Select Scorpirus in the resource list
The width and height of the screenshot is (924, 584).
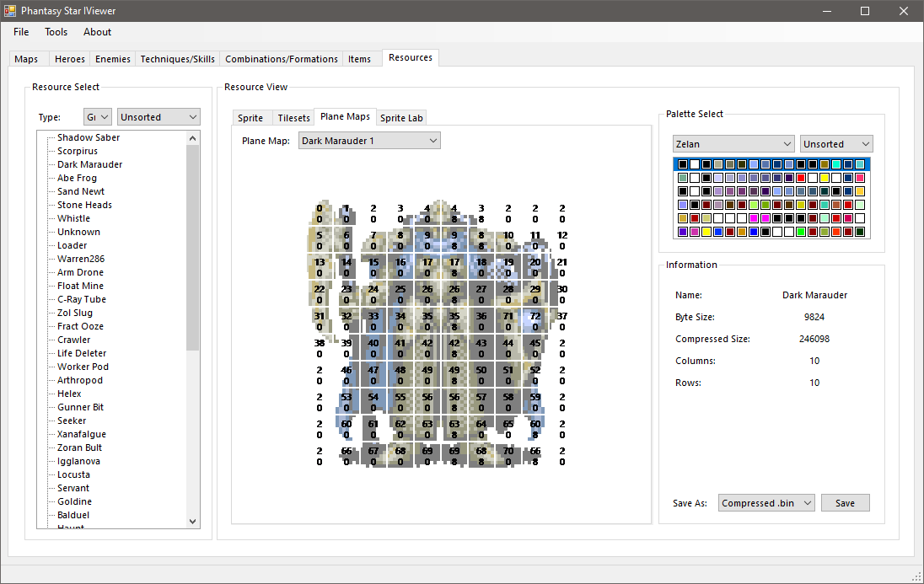[x=78, y=151]
